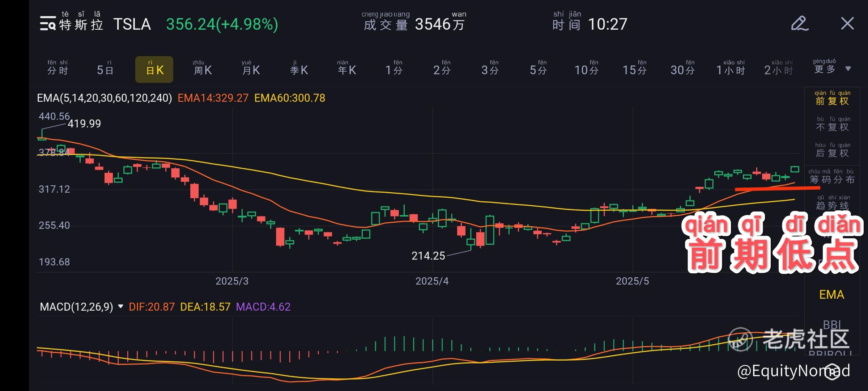Tap the 317.12 price axis label
Screen dimensions: 868x391
pos(54,189)
